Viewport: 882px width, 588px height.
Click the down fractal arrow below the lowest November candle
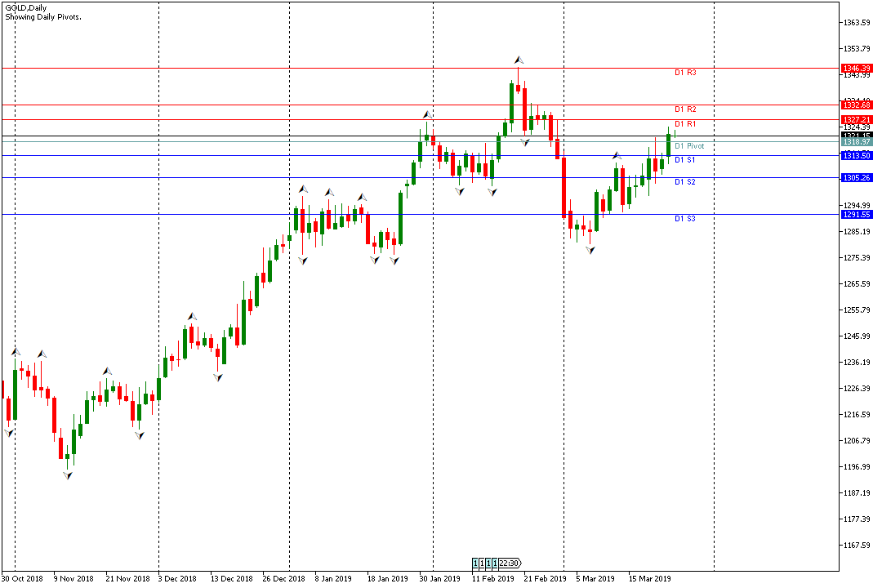point(67,474)
